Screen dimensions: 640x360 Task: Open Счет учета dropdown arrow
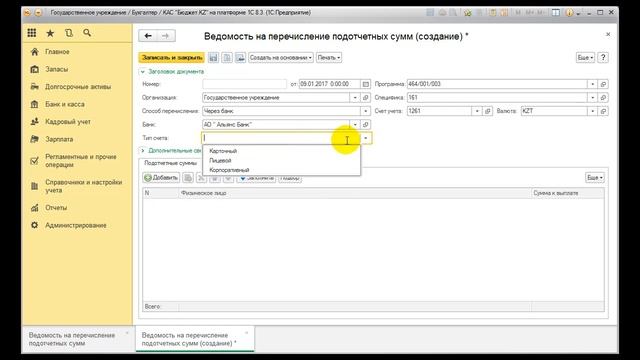tap(477, 111)
